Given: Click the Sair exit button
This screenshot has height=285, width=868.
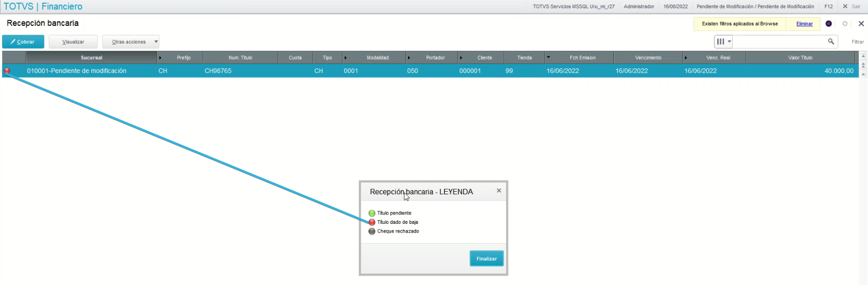Looking at the screenshot, I should [x=851, y=7].
